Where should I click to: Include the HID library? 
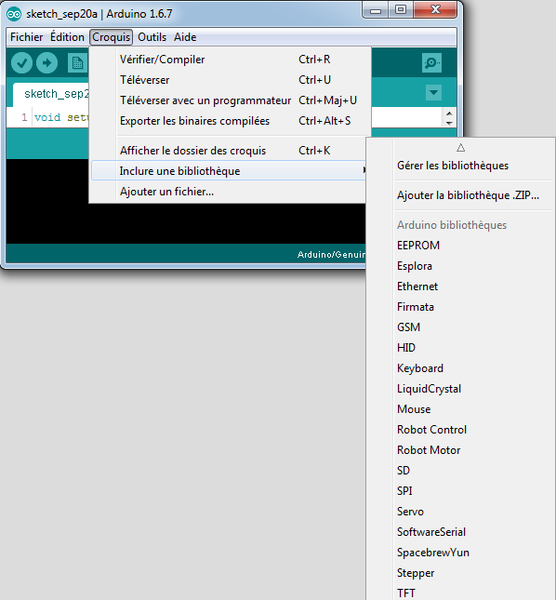461,347
